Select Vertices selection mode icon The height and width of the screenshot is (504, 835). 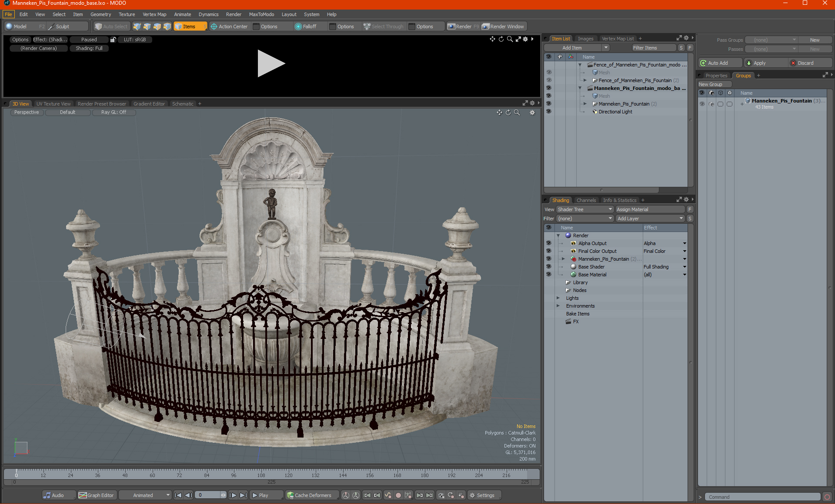tap(137, 27)
